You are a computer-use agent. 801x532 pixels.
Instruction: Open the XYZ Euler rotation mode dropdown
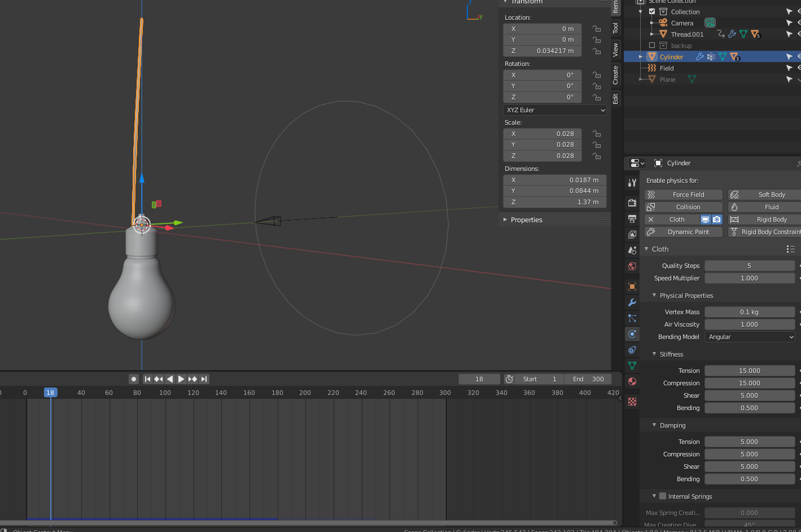[555, 110]
